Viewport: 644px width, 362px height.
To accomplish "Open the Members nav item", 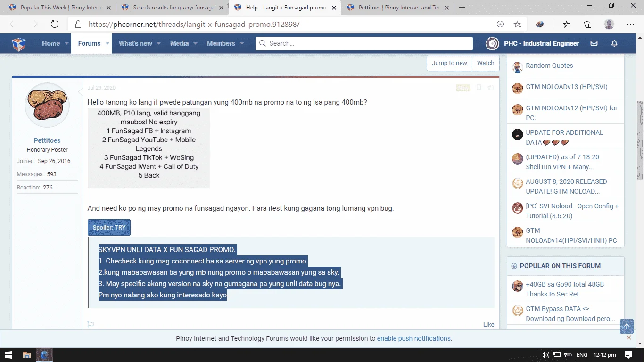I will pos(221,43).
